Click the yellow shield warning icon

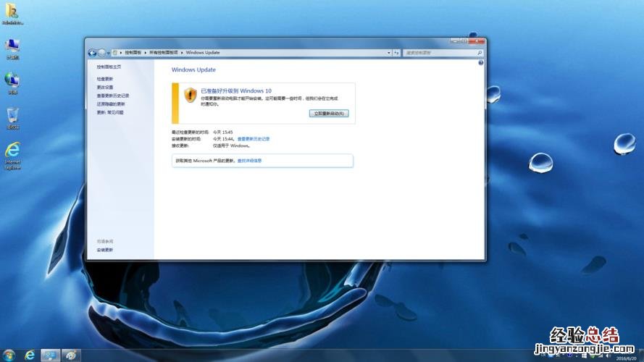click(x=191, y=95)
